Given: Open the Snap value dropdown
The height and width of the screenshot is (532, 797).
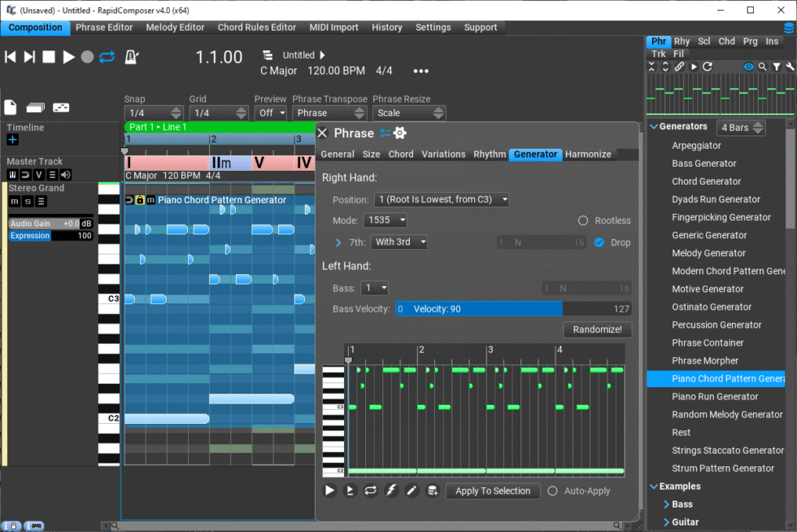Looking at the screenshot, I should coord(153,112).
